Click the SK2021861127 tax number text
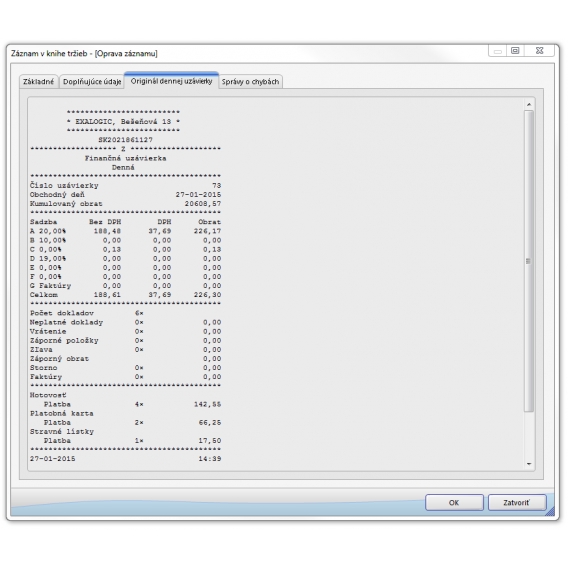568x568 pixels. click(x=125, y=140)
